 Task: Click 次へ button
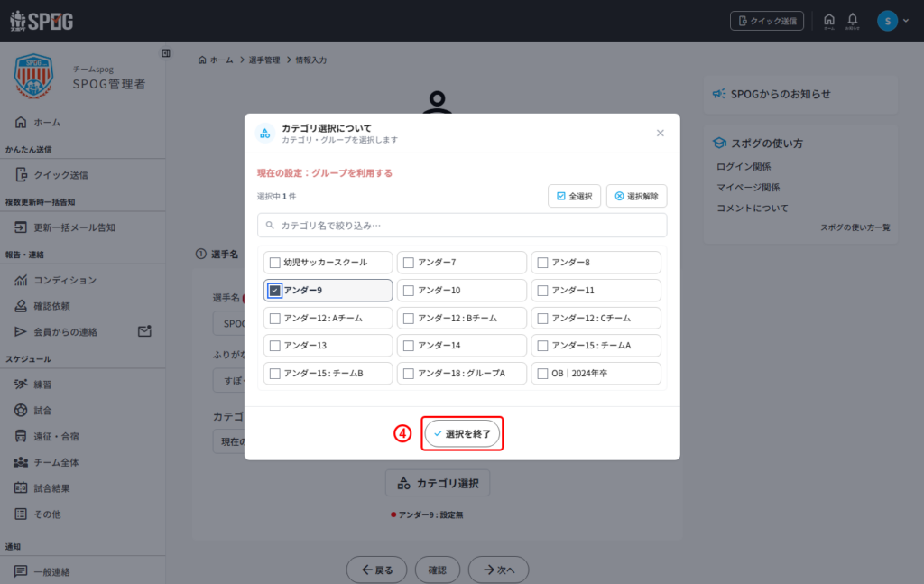[x=498, y=570]
